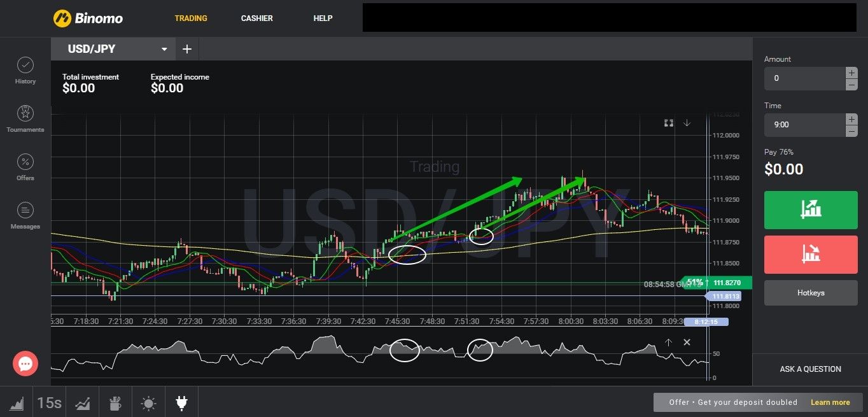Decrease the Amount with minus stepper

852,85
